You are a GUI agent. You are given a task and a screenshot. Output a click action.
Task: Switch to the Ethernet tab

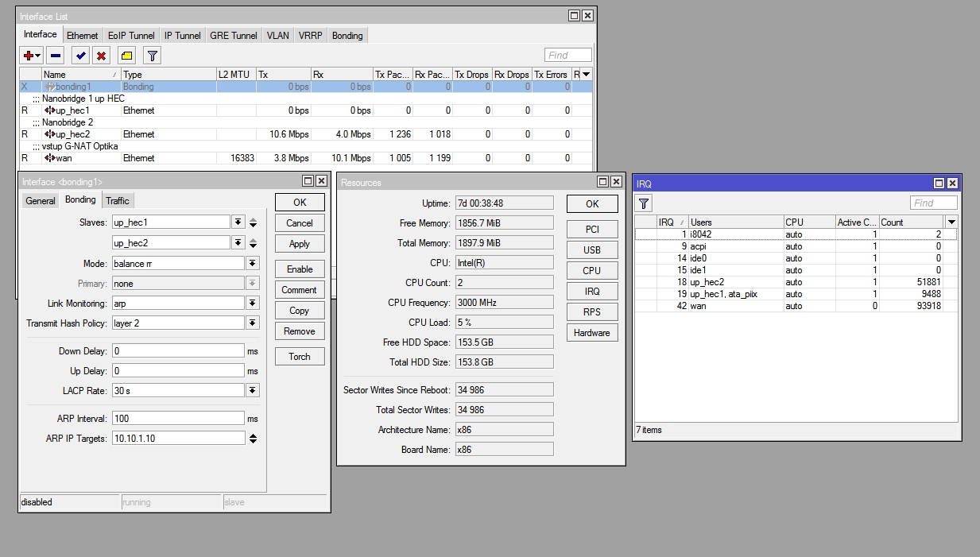(x=83, y=35)
